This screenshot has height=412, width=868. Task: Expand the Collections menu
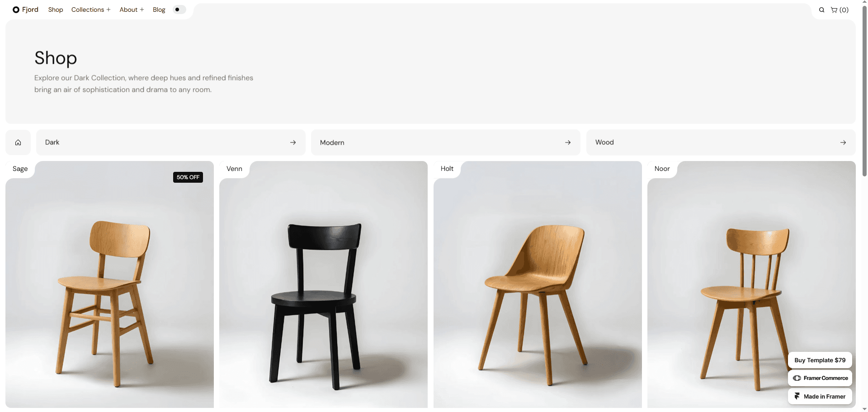91,9
